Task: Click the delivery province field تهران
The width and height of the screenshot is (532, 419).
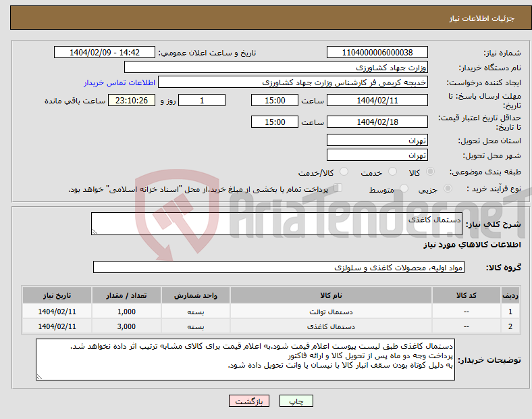Action: click(377, 141)
